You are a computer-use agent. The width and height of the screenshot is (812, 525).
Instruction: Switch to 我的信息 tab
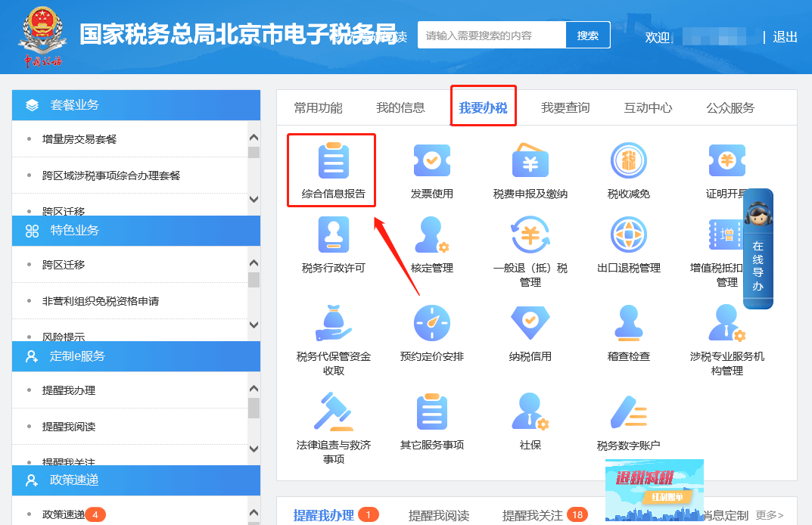(x=400, y=107)
